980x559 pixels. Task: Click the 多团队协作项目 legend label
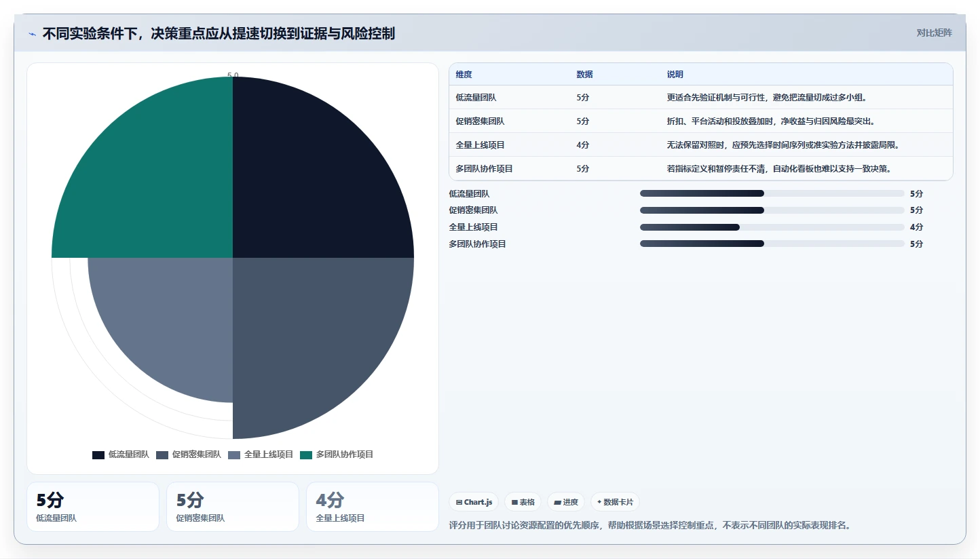pos(344,455)
